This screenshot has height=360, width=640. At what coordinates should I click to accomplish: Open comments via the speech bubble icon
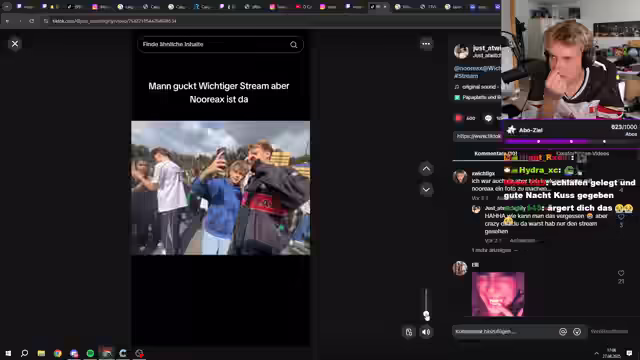click(x=488, y=118)
